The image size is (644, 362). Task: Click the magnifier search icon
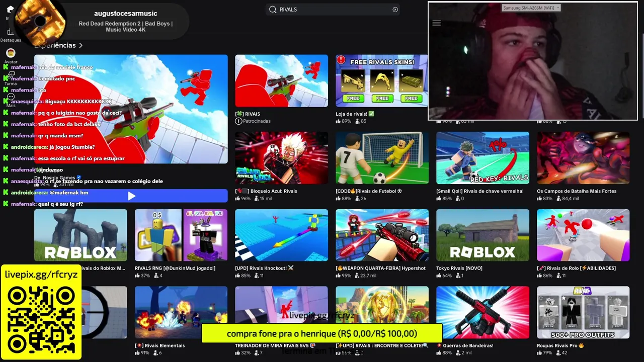coord(273,10)
